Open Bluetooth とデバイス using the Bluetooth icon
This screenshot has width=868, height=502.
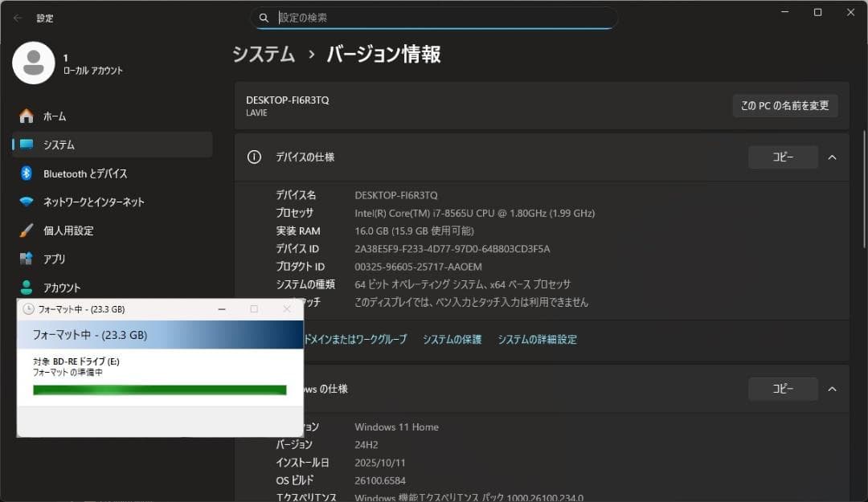(24, 173)
